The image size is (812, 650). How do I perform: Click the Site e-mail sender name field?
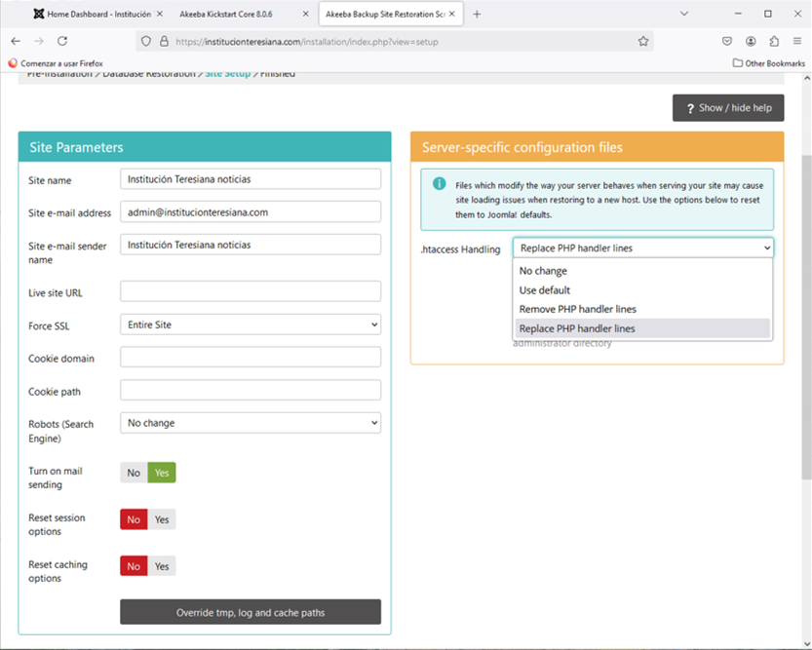(x=251, y=245)
